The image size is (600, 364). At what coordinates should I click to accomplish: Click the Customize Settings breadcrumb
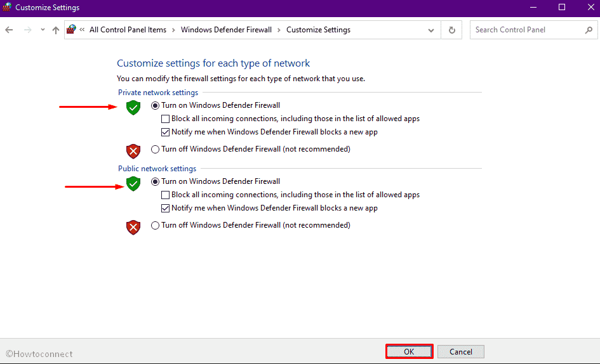tap(318, 30)
